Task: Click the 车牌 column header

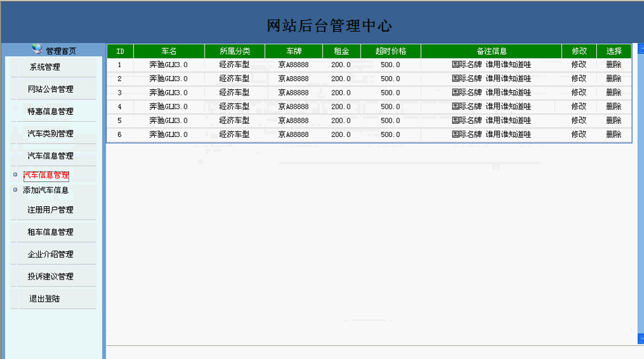Action: (294, 51)
